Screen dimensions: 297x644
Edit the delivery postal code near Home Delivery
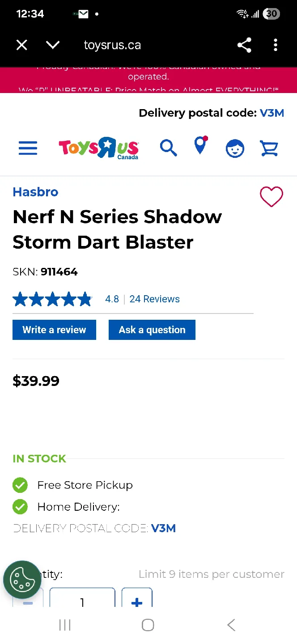163,528
